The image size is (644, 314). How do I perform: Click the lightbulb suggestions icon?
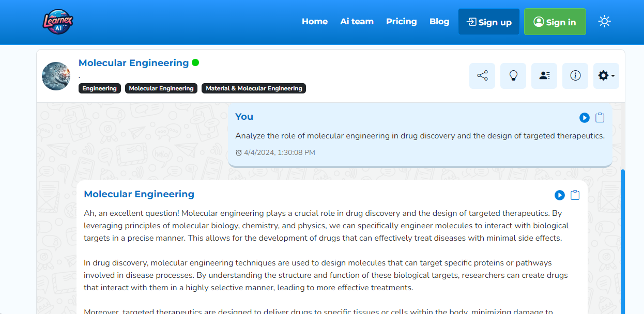513,76
